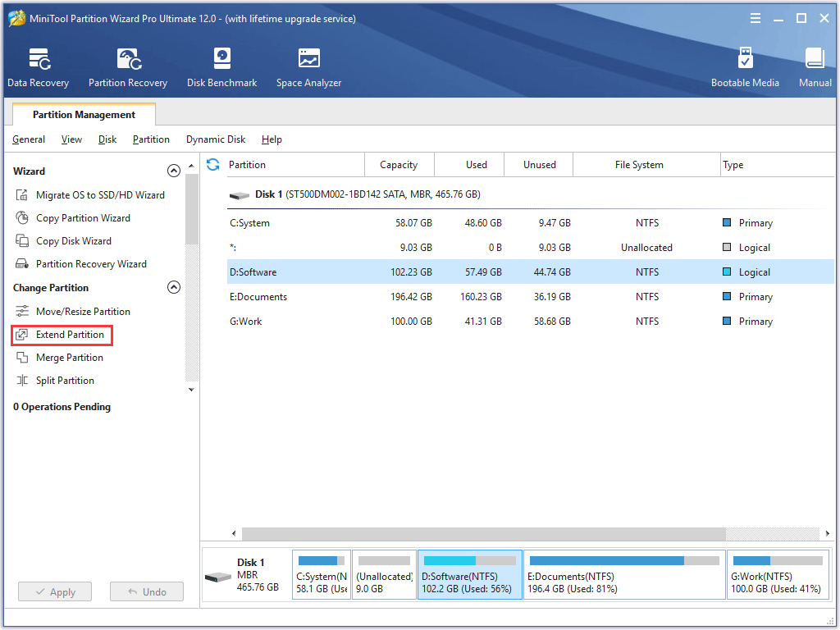Open the General menu
This screenshot has height=630, width=840.
point(29,139)
